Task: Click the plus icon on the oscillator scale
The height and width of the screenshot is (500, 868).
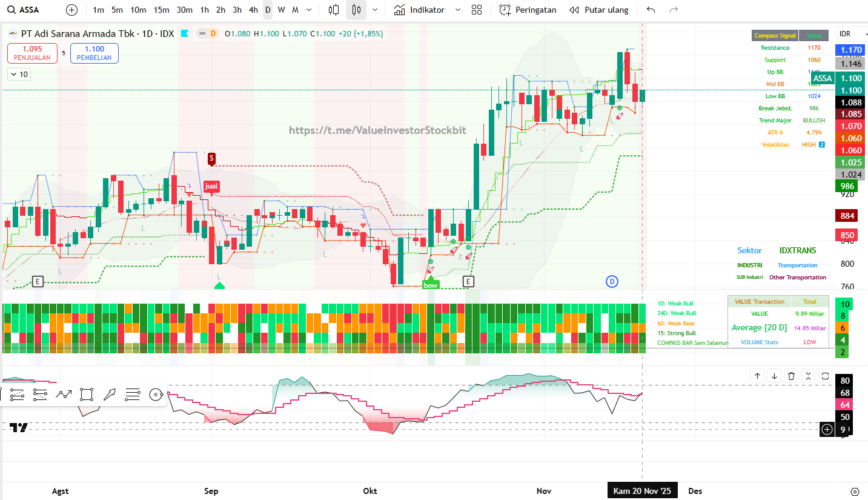Action: (x=827, y=430)
